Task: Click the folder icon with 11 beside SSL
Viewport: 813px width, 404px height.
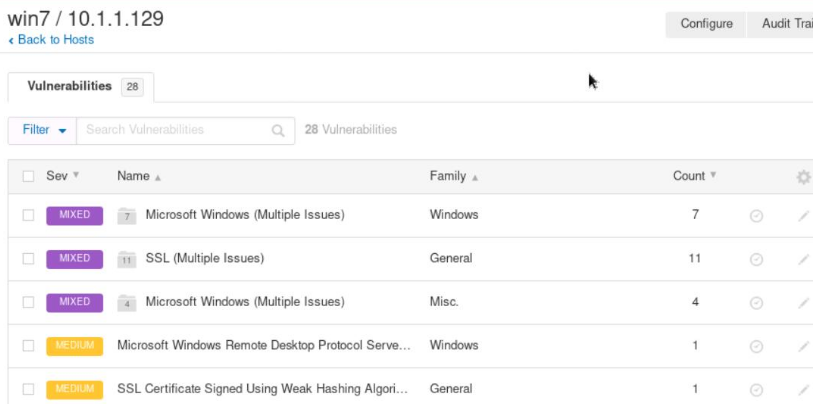Action: point(126,259)
